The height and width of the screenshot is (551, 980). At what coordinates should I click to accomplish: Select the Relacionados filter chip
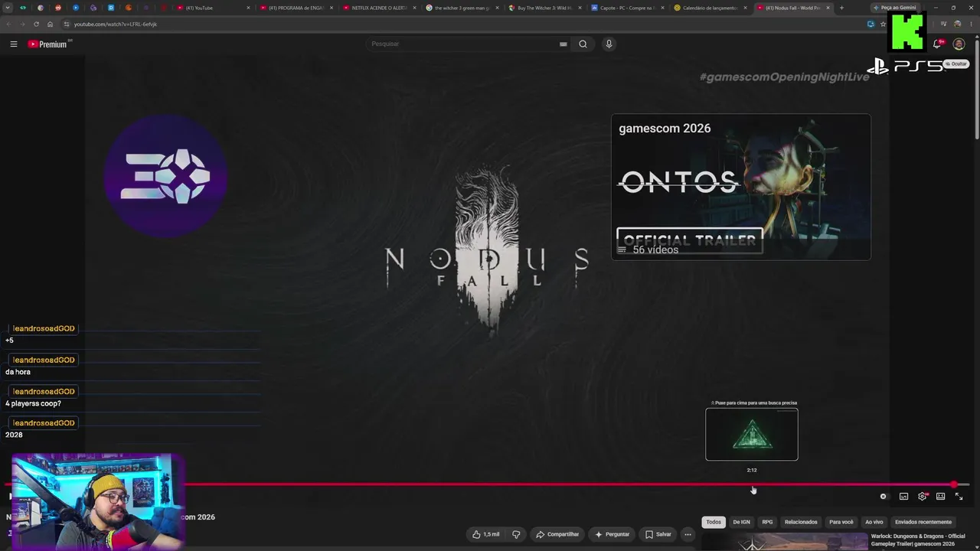tap(801, 522)
